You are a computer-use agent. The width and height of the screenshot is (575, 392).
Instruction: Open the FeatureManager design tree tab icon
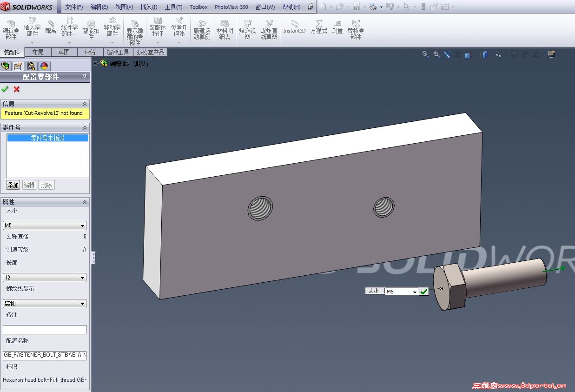(6, 66)
